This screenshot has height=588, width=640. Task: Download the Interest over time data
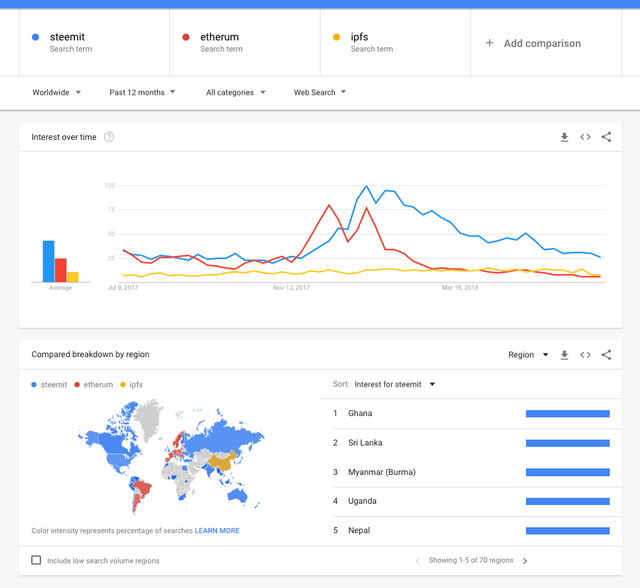point(564,137)
